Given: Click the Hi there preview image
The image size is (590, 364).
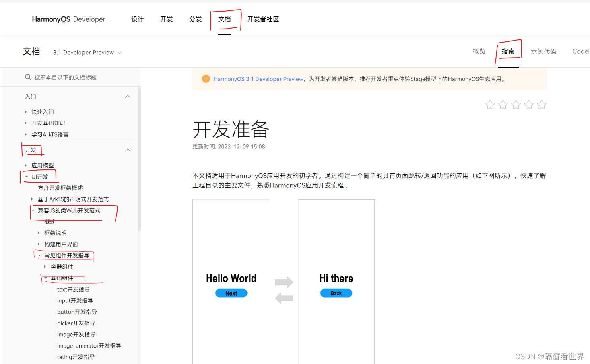Looking at the screenshot, I should 336,282.
